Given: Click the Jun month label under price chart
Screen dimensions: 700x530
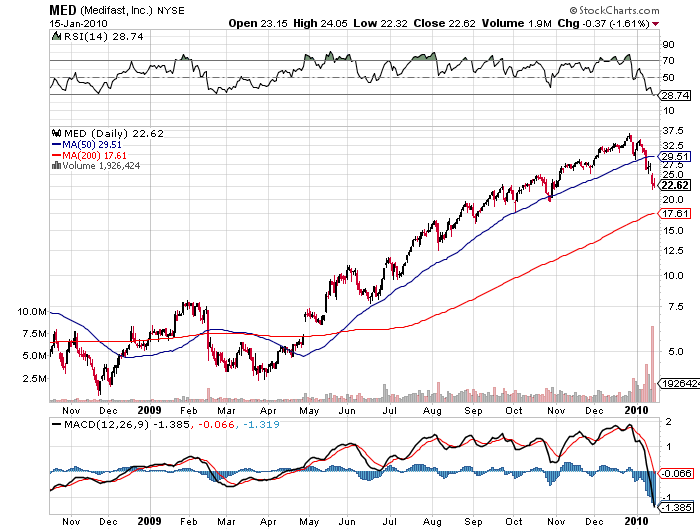Looking at the screenshot, I should [x=347, y=411].
